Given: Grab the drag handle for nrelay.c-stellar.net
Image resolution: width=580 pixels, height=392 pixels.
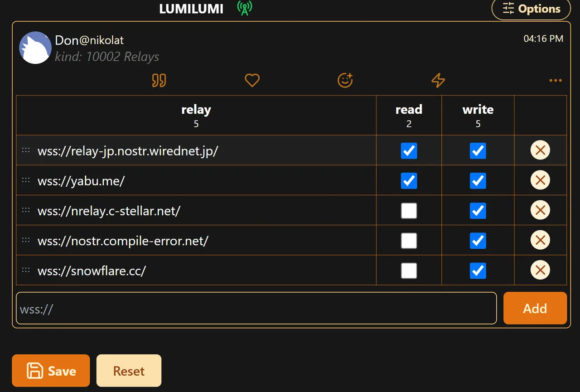Looking at the screenshot, I should 26,210.
